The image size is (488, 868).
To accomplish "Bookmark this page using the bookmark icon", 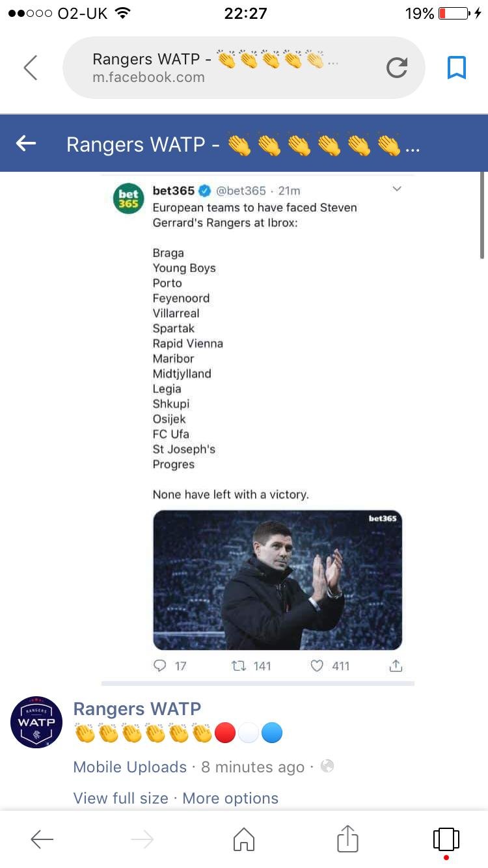I will 457,68.
